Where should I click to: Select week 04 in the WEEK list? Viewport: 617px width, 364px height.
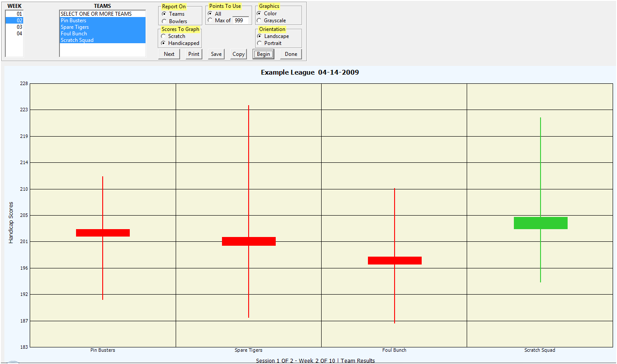[x=14, y=34]
